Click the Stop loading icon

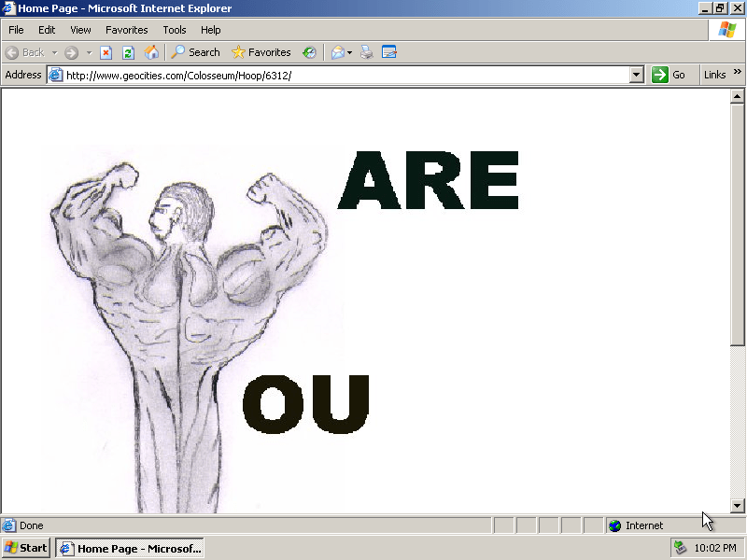pos(106,52)
